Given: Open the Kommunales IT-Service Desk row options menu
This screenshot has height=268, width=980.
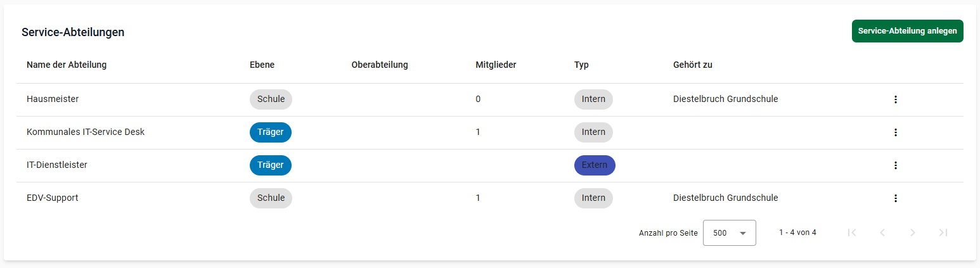Looking at the screenshot, I should pyautogui.click(x=895, y=132).
